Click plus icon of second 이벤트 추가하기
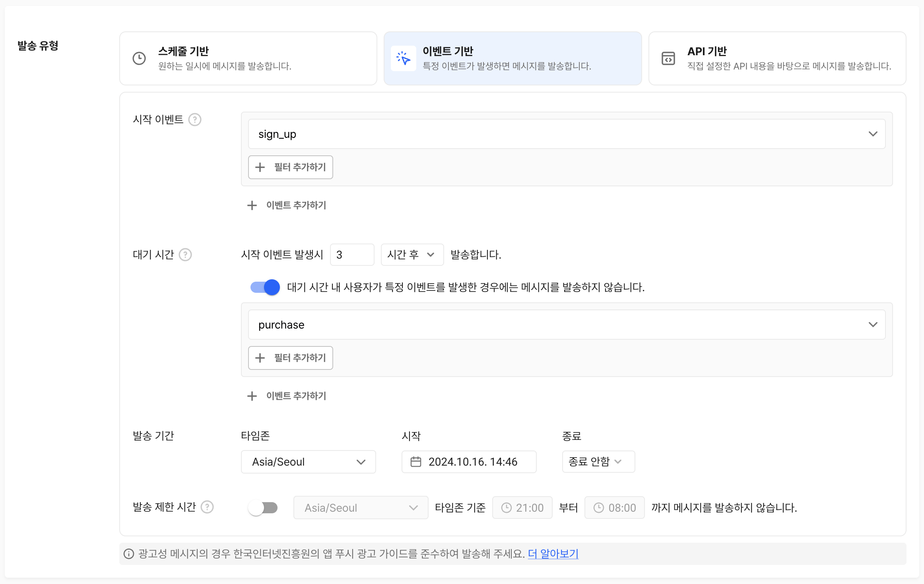Screen dimensions: 924x584 (x=252, y=396)
